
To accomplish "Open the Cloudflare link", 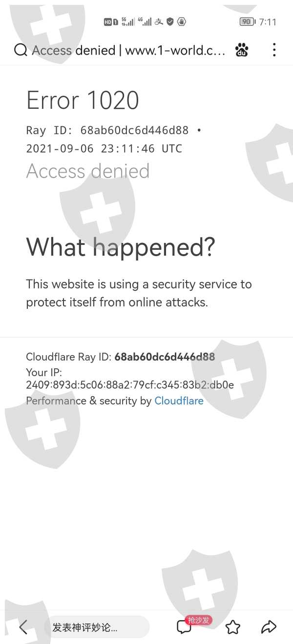I will 179,401.
